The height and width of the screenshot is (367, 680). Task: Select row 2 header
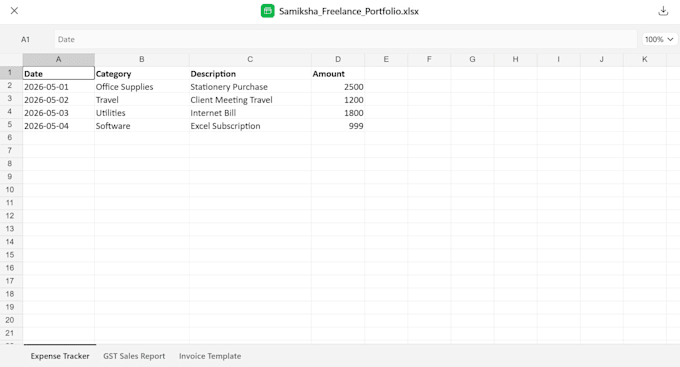11,86
